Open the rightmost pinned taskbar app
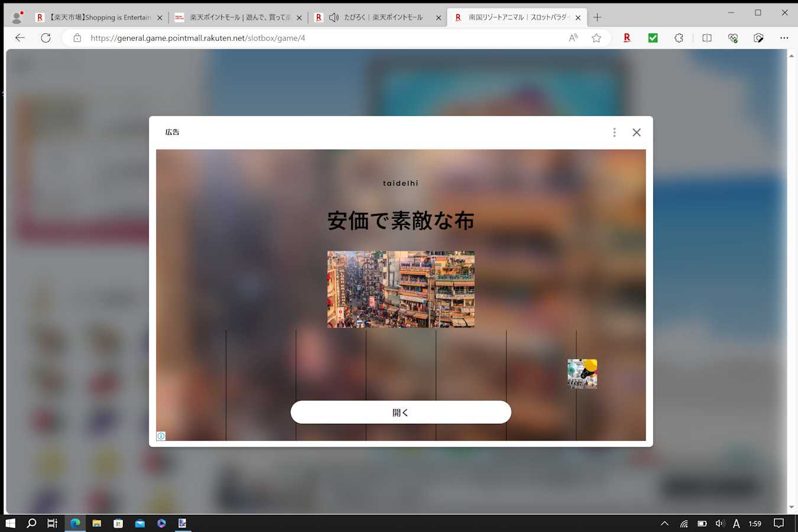Viewport: 798px width, 532px height. click(183, 523)
